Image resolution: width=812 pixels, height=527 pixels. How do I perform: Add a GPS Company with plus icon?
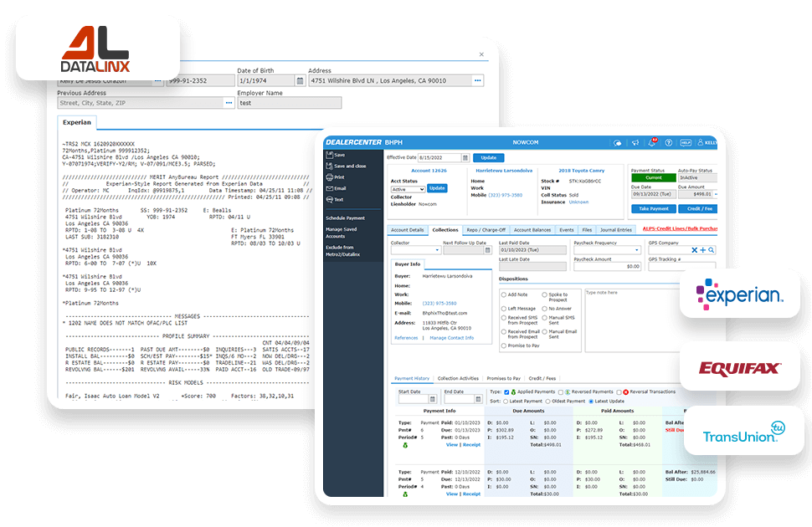[702, 250]
